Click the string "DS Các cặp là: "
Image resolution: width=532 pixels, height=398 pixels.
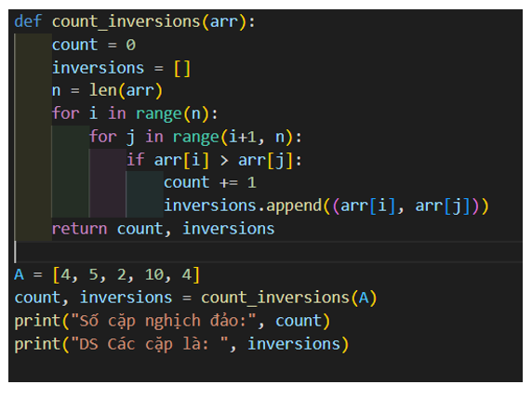click(x=149, y=344)
